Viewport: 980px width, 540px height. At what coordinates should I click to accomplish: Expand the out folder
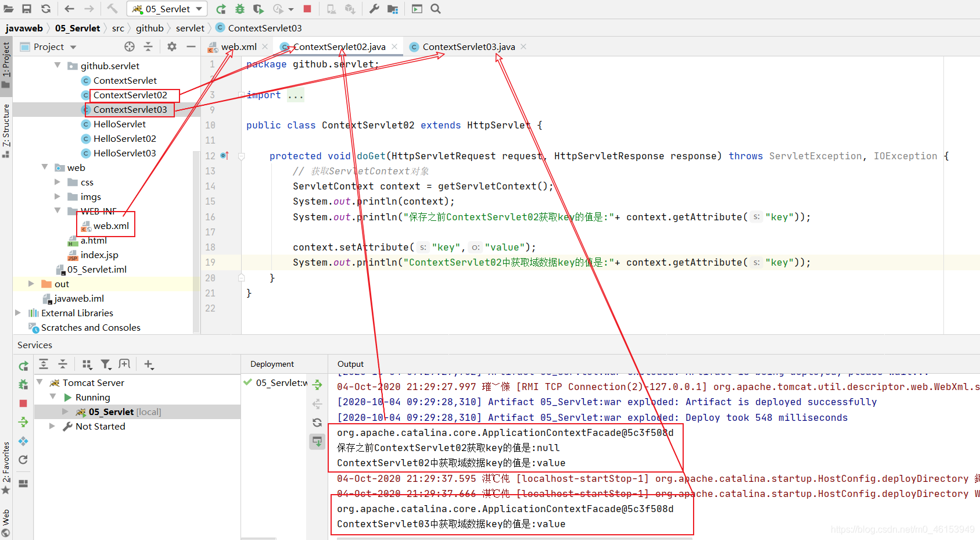pos(31,284)
